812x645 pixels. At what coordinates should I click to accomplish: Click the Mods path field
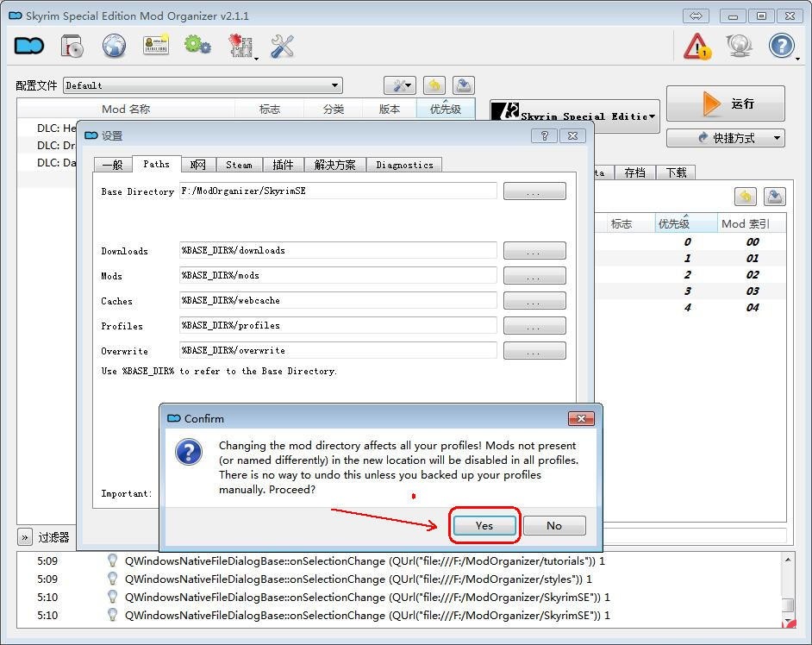[x=338, y=275]
